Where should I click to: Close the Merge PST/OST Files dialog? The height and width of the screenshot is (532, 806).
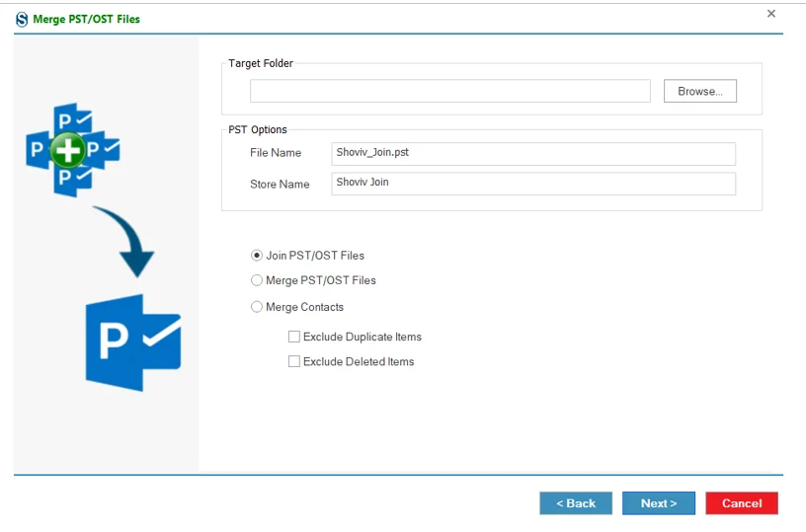click(x=771, y=14)
